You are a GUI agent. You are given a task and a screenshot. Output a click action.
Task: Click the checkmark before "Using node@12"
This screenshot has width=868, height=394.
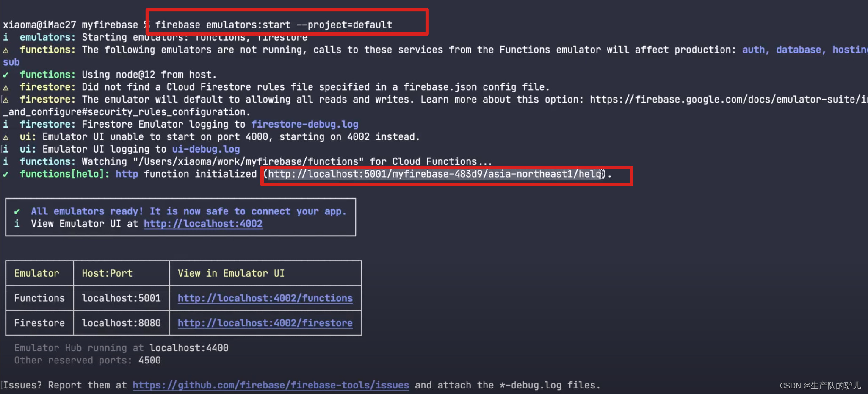coord(6,75)
